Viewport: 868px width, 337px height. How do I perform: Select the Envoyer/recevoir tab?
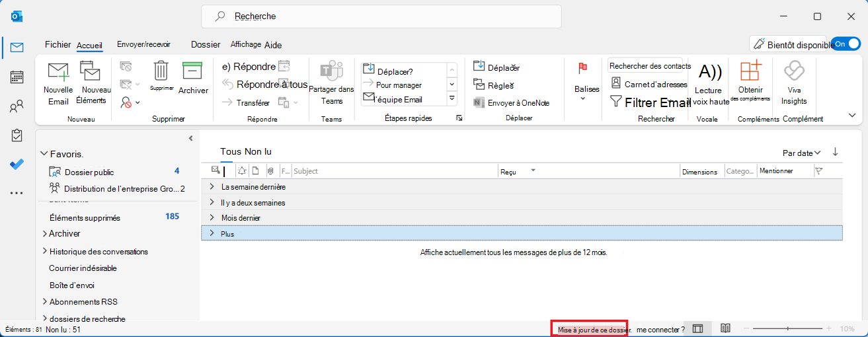(x=143, y=44)
